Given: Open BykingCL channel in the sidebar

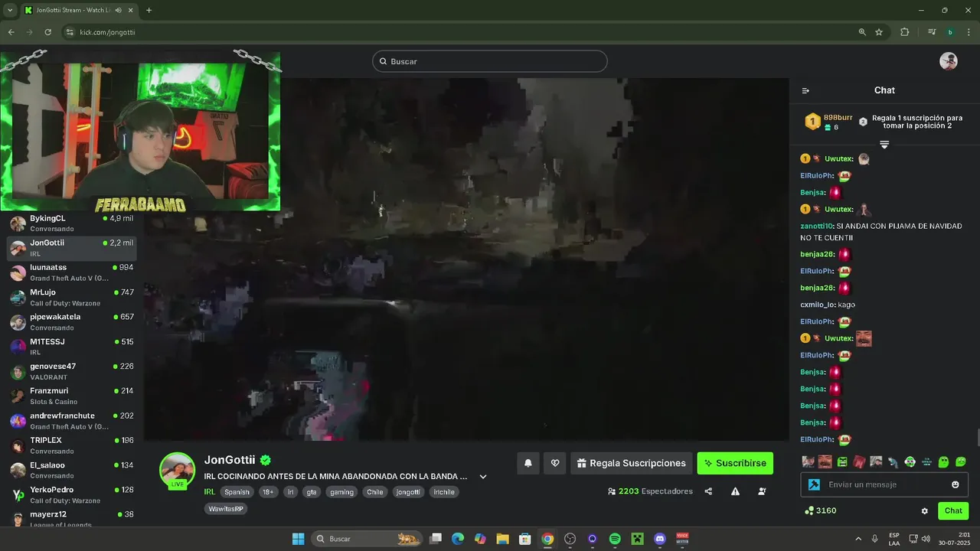Looking at the screenshot, I should [72, 223].
